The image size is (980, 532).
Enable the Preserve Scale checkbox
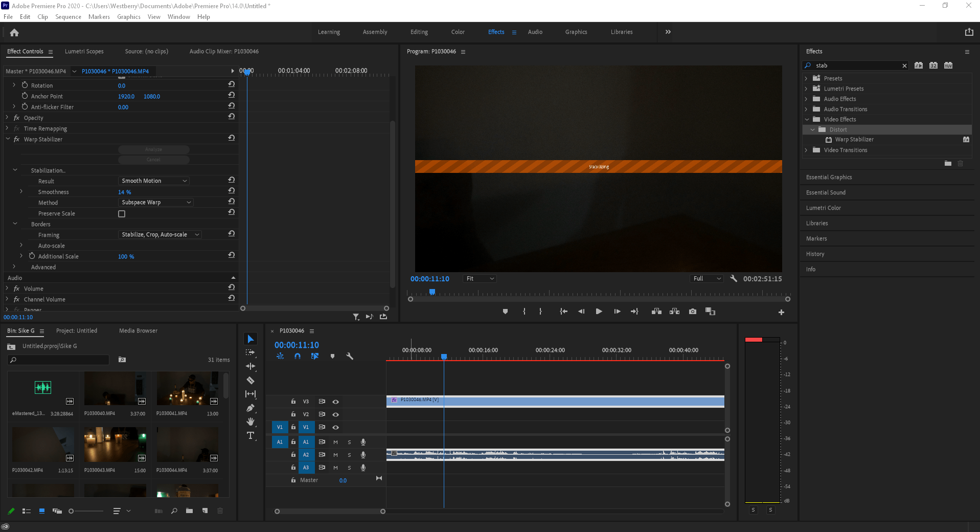point(122,213)
